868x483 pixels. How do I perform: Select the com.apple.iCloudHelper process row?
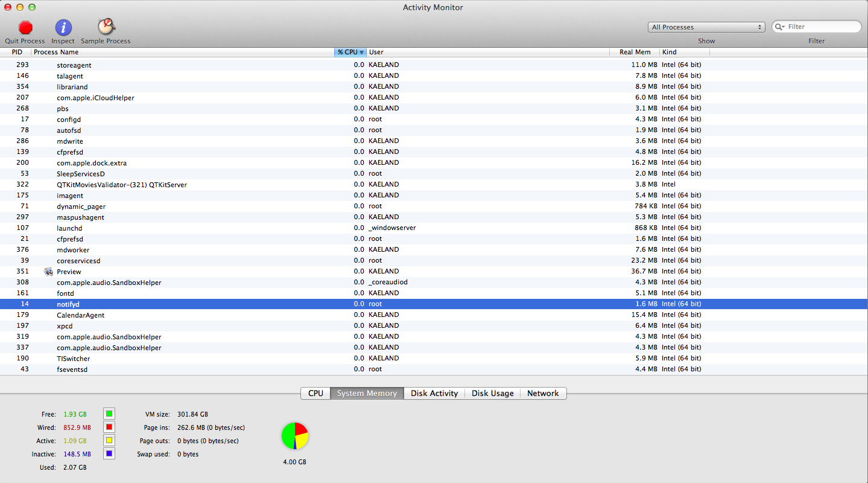(434, 98)
